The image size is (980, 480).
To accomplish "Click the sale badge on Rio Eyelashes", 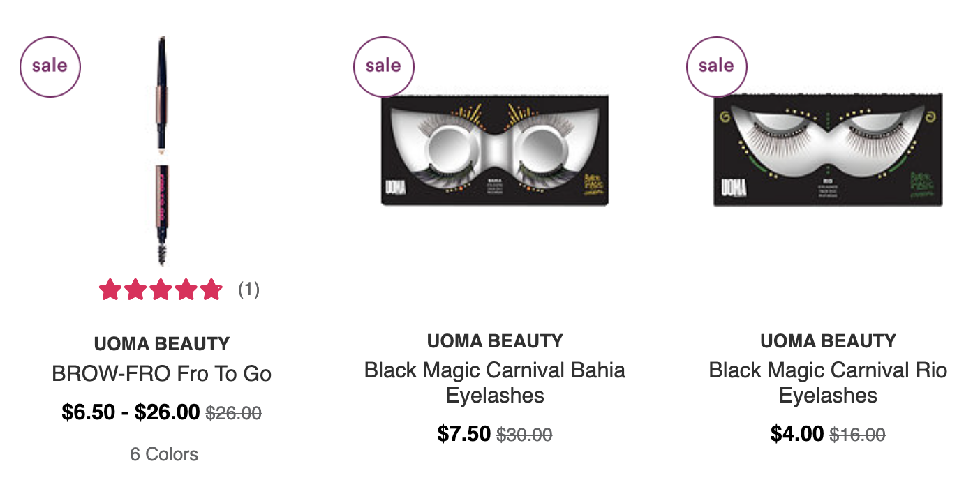I will pyautogui.click(x=716, y=66).
